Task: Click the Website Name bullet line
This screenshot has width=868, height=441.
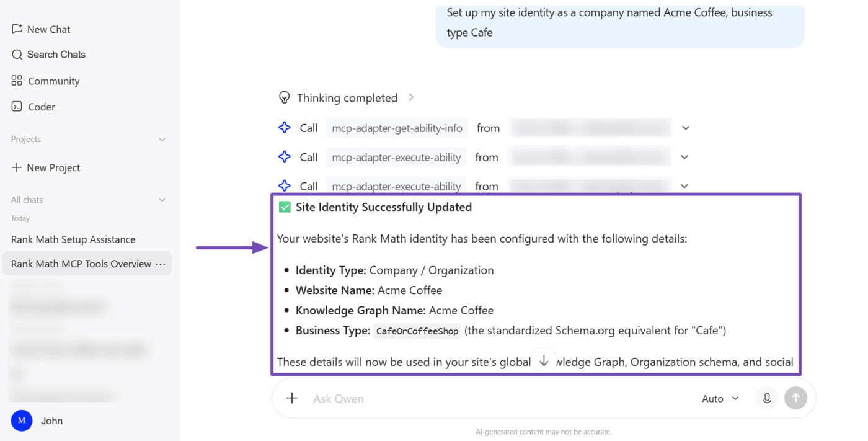Action: tap(369, 290)
